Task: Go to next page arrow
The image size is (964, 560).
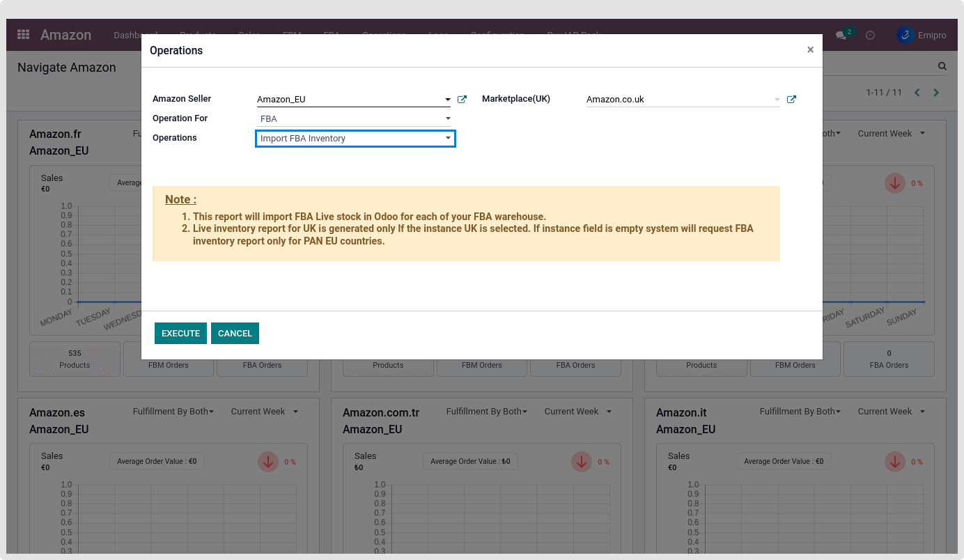Action: tap(936, 93)
